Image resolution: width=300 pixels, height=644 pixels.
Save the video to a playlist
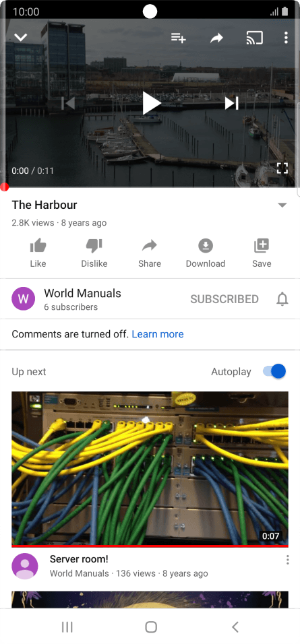coord(262,253)
